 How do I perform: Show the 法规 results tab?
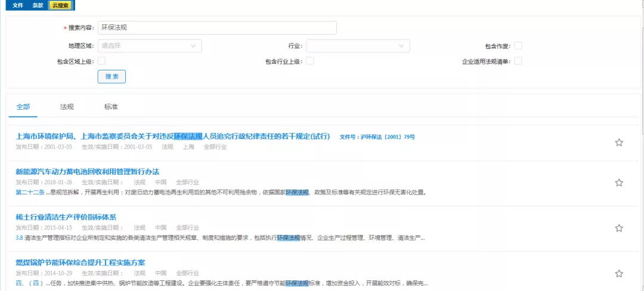[x=67, y=107]
